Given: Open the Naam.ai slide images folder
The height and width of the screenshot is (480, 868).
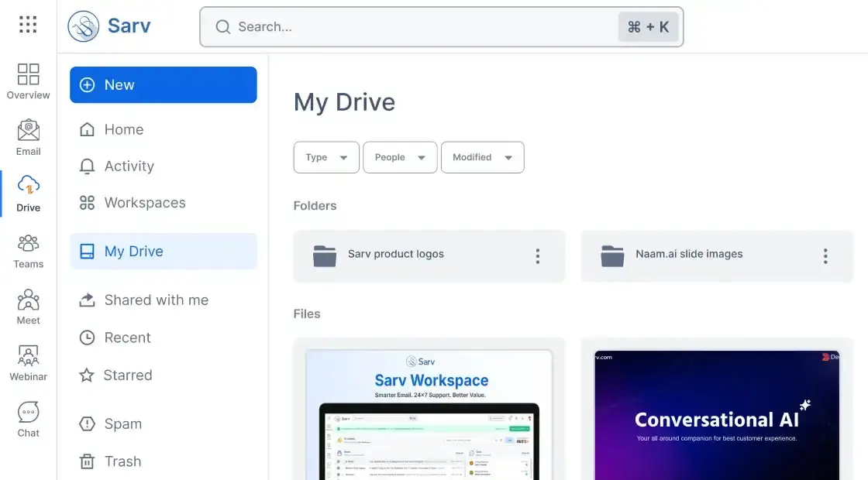Looking at the screenshot, I should click(x=690, y=254).
